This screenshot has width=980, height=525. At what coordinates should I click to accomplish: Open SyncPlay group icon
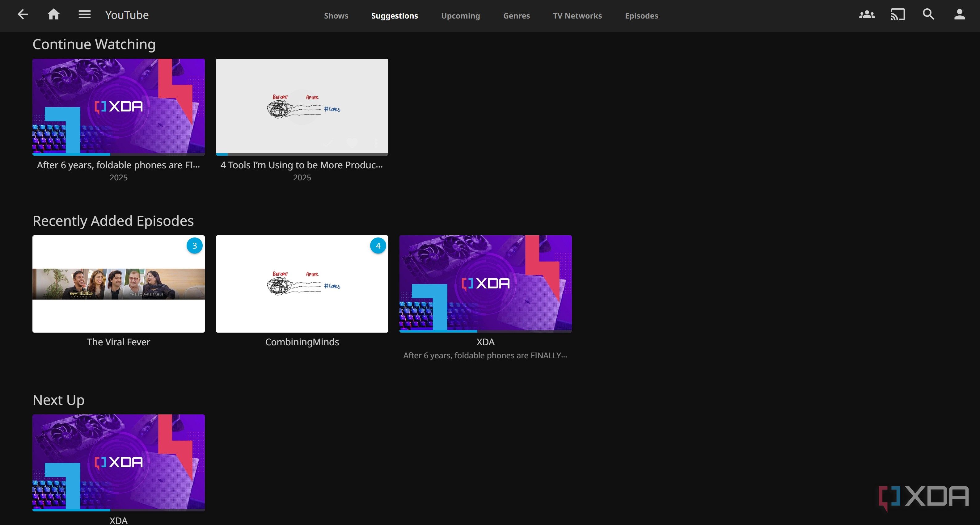tap(867, 15)
